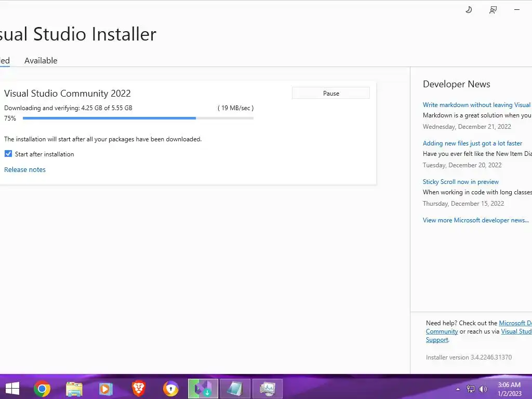Click the download progress bar at 75%
Screen dimensions: 532x399
(x=138, y=118)
